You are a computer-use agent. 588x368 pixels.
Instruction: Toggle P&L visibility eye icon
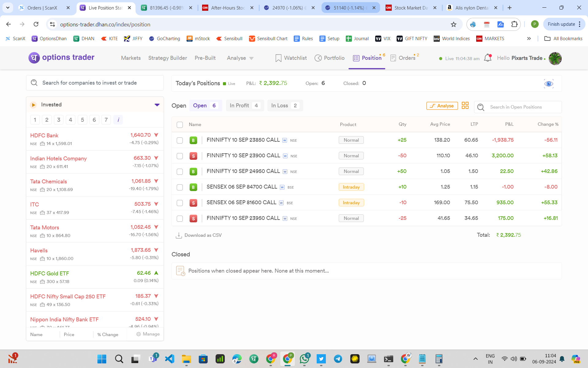pos(548,84)
